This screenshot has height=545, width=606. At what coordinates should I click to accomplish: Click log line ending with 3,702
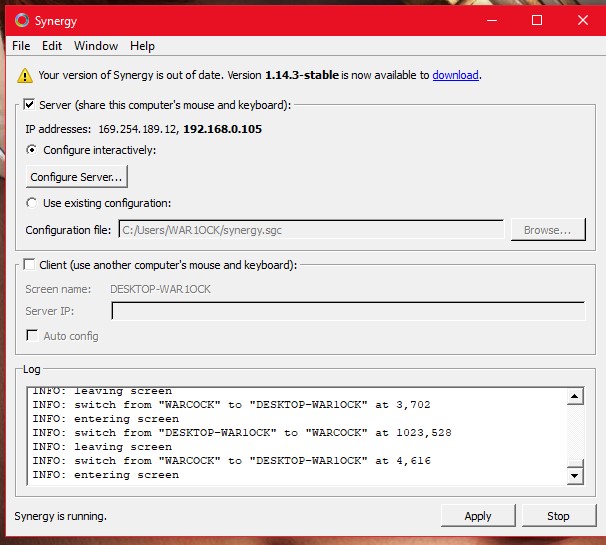click(x=232, y=405)
